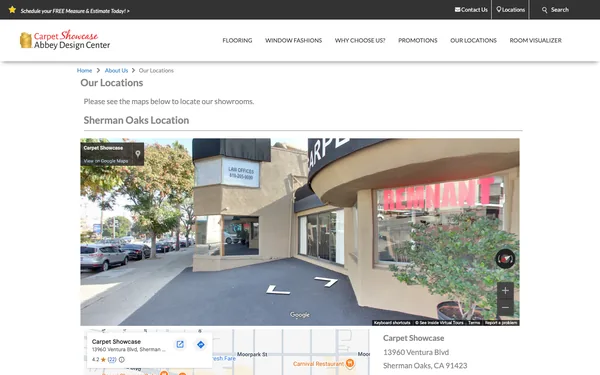Click the Street View compass control
Viewport: 600px width, 375px height.
pyautogui.click(x=505, y=259)
